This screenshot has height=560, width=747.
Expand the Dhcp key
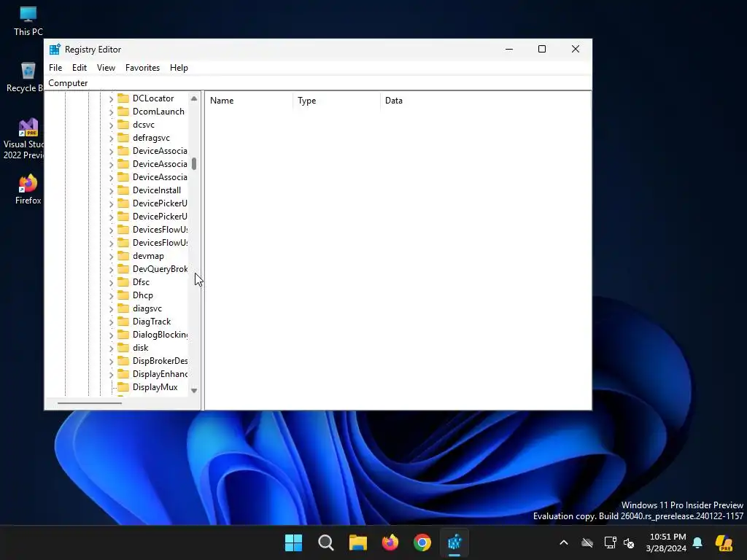click(111, 296)
